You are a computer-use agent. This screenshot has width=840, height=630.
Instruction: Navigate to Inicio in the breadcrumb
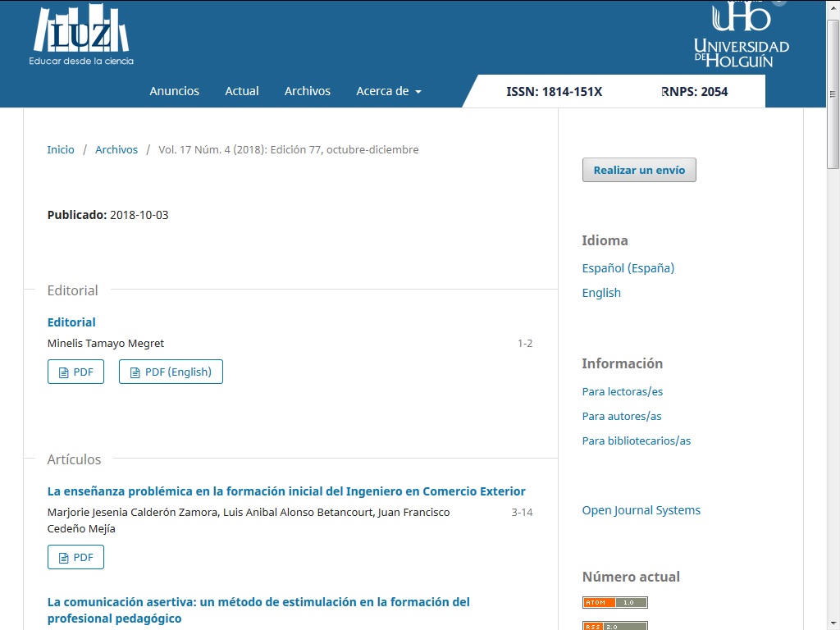(x=61, y=149)
